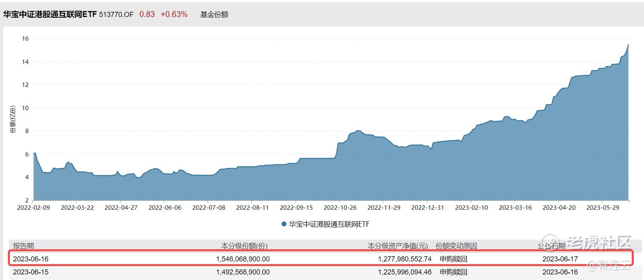Click the 份额变动原因 column header

click(x=456, y=246)
